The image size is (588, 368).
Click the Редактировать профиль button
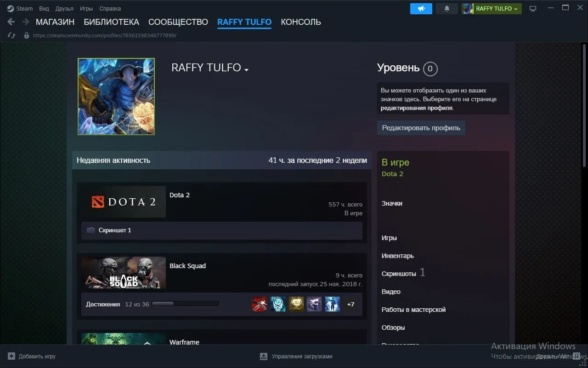tap(421, 128)
